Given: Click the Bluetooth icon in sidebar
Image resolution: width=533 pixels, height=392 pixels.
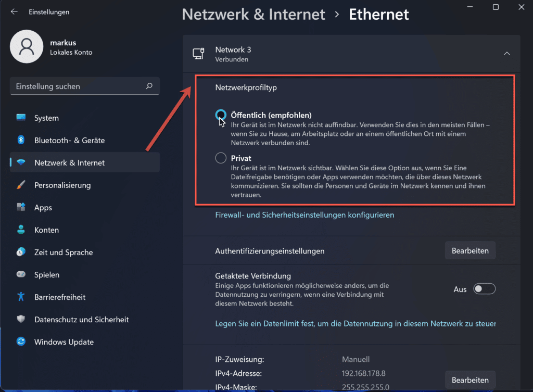Looking at the screenshot, I should (x=21, y=140).
